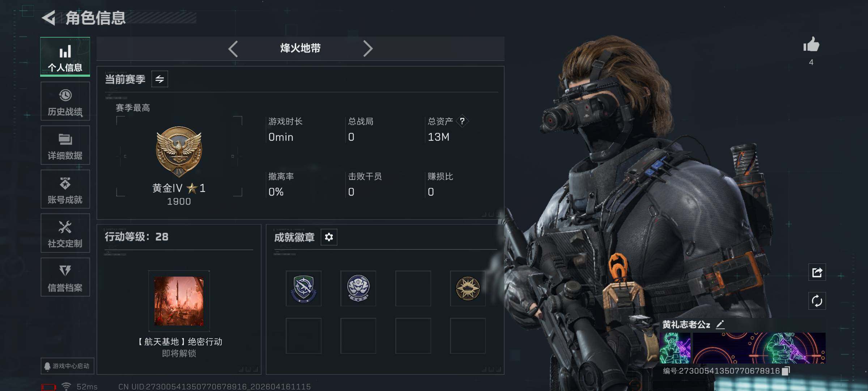868x391 pixels.
Task: Select the 详细数据 sidebar item
Action: tap(65, 145)
